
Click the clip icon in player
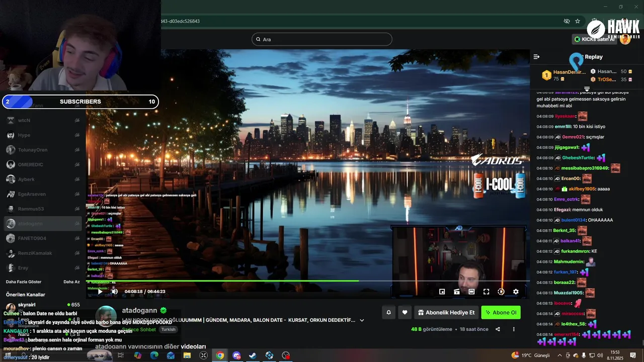point(457,292)
